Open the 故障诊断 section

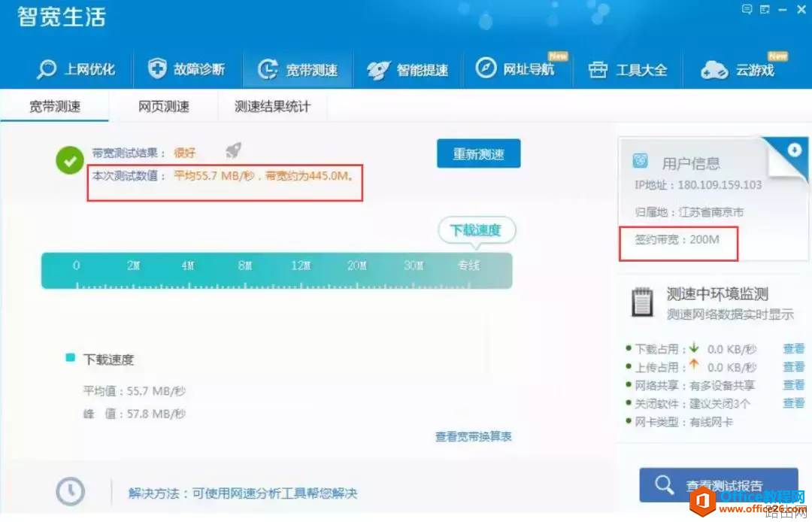coord(186,69)
